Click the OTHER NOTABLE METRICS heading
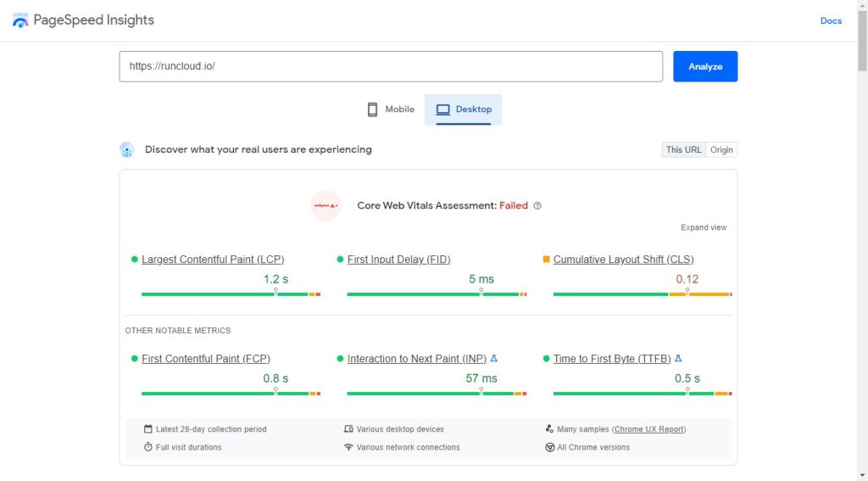 tap(178, 330)
